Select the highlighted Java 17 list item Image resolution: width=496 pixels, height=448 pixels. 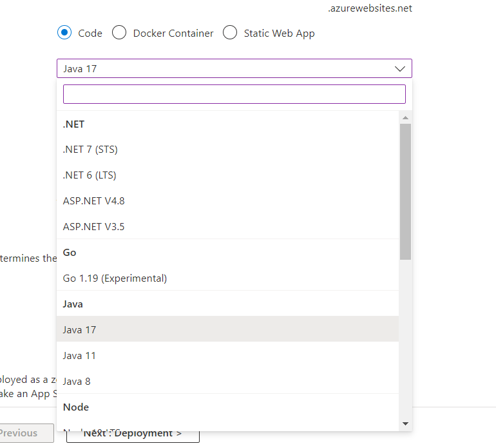coord(227,329)
